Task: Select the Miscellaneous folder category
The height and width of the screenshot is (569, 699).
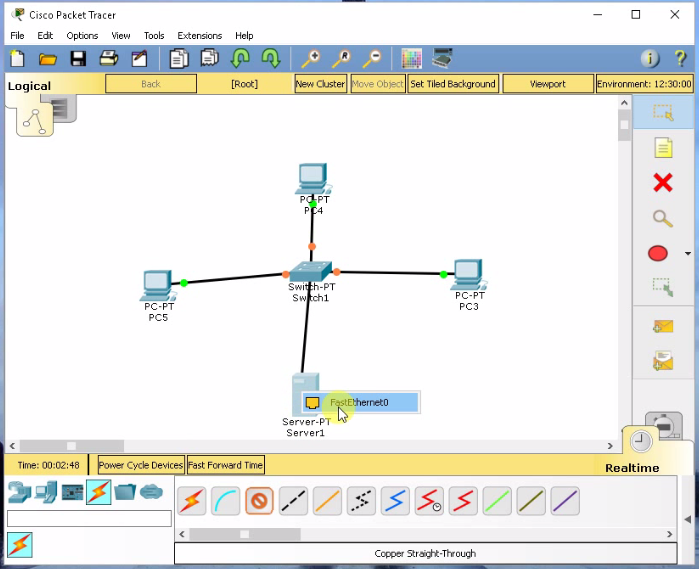Action: click(x=125, y=492)
